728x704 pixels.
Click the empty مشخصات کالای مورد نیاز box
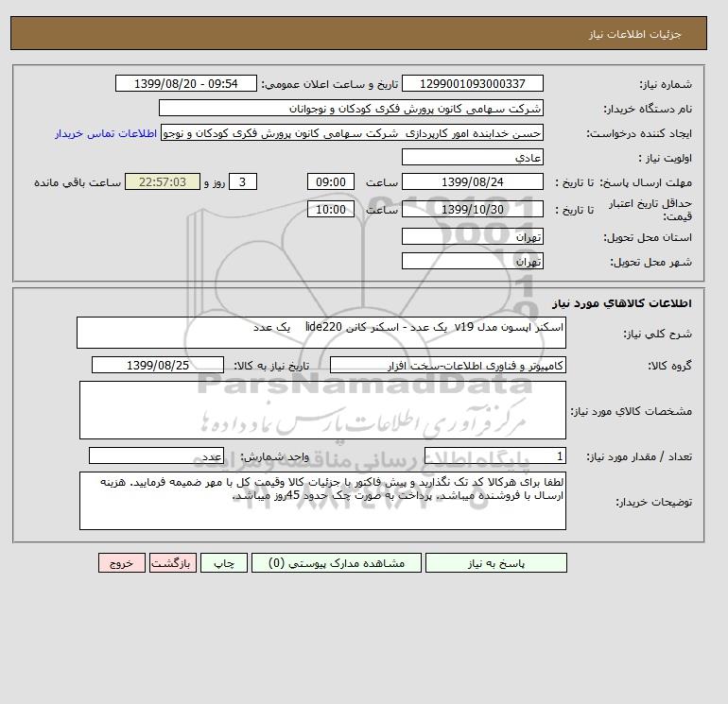click(x=322, y=410)
